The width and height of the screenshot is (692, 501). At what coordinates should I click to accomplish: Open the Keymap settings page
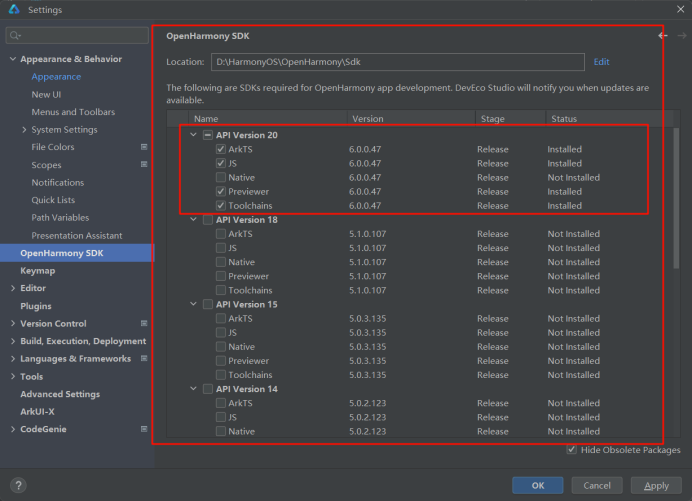tap(38, 271)
